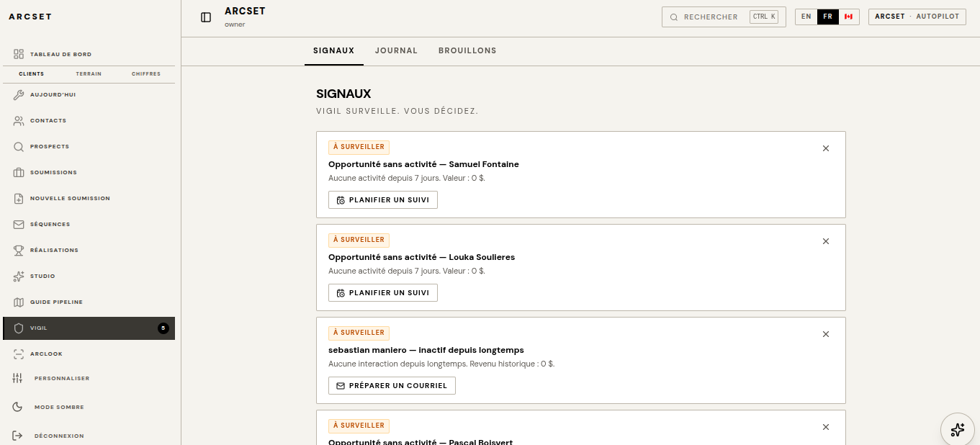
Task: Click the Séquences envelope icon
Action: 19,224
